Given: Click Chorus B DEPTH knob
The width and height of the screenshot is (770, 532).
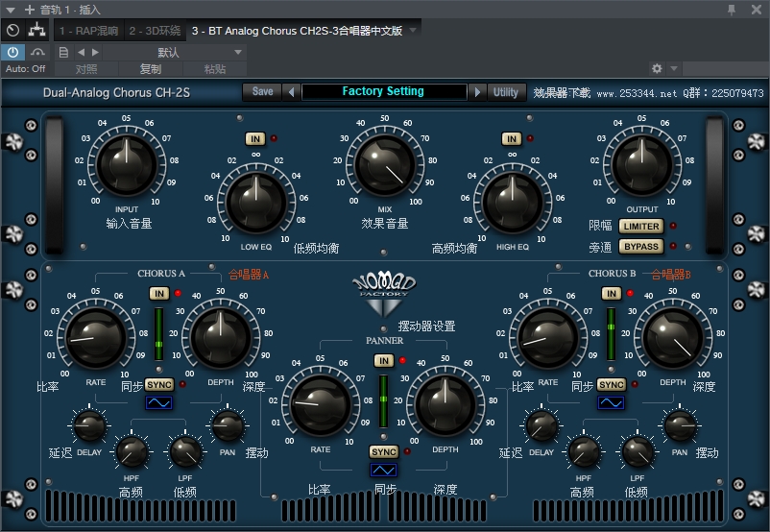Looking at the screenshot, I should point(673,338).
